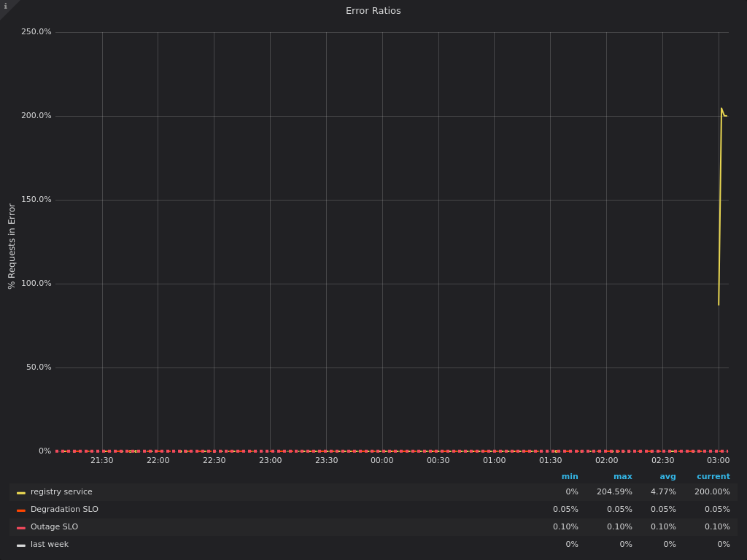This screenshot has width=747, height=560.
Task: Click the registry service yellow color swatch
Action: pyautogui.click(x=21, y=493)
